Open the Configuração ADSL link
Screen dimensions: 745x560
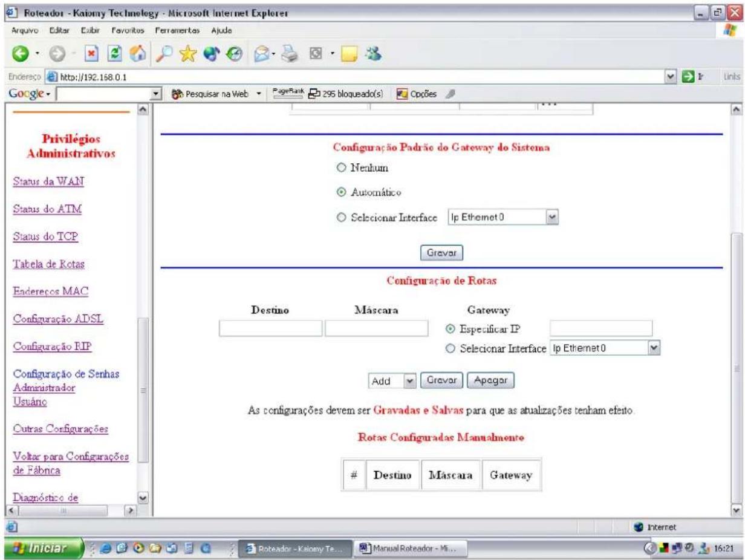(x=59, y=320)
